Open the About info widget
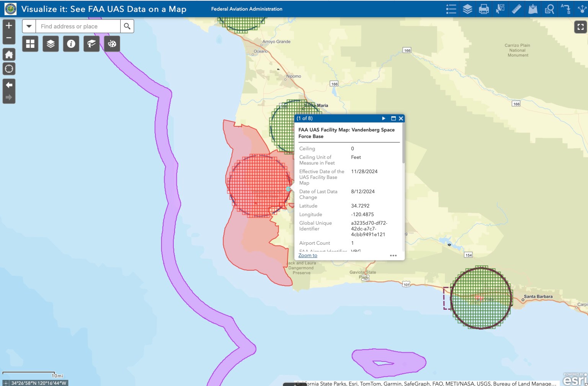This screenshot has height=386, width=588. point(71,44)
